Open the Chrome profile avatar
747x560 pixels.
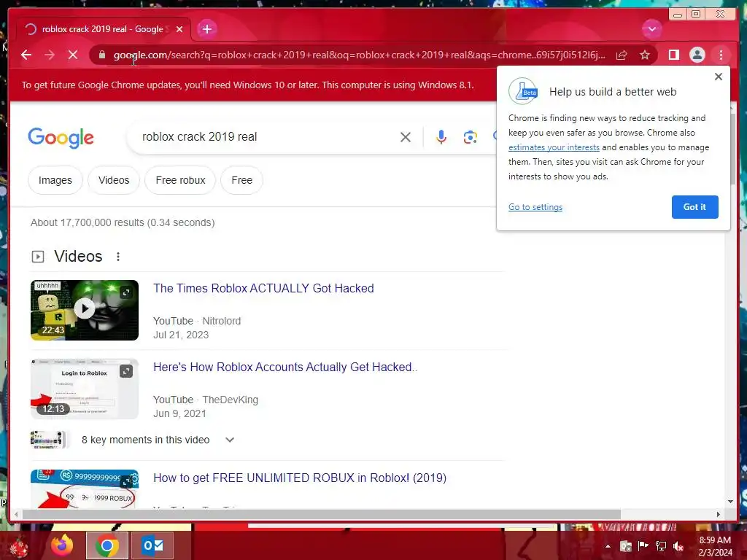[x=697, y=55]
